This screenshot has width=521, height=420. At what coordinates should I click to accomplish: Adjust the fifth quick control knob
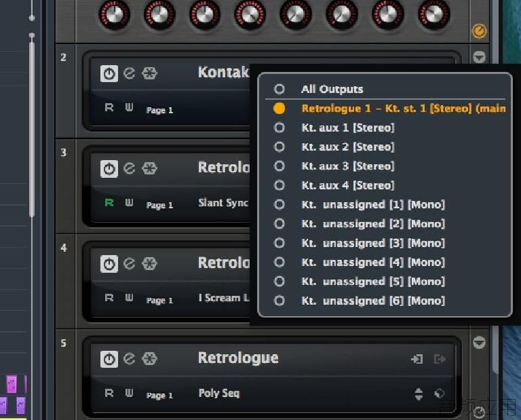296,15
